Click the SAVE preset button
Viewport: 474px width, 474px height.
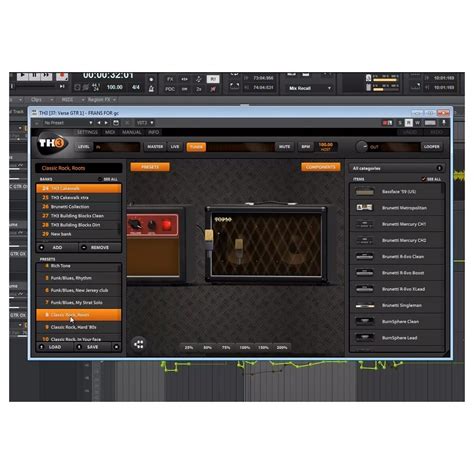click(x=92, y=347)
